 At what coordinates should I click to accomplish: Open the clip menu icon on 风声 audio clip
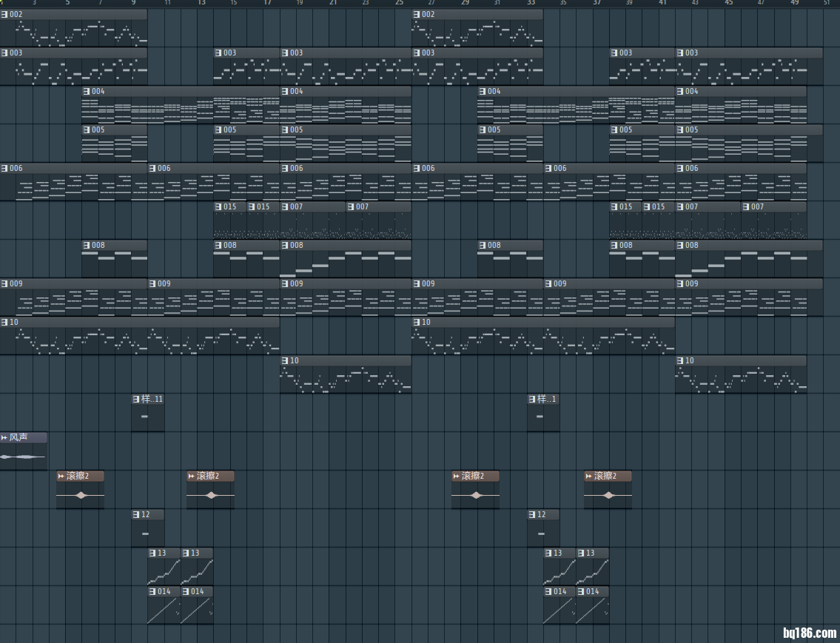click(x=4, y=437)
